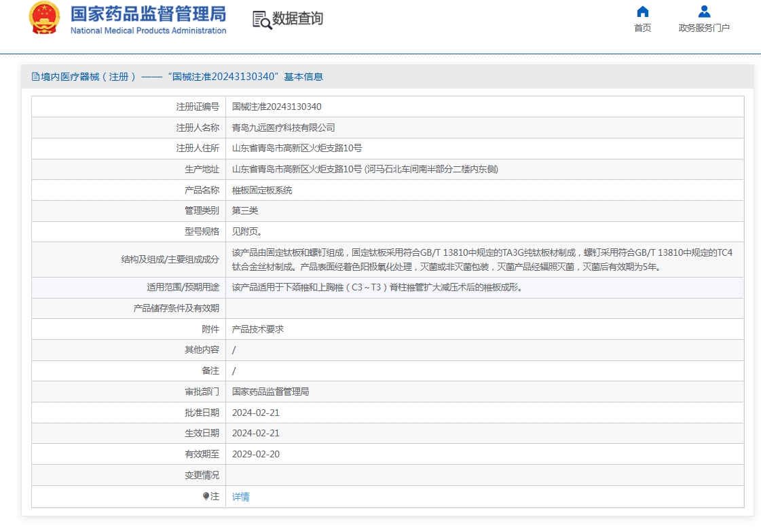Click the 备注 field label

[x=210, y=370]
